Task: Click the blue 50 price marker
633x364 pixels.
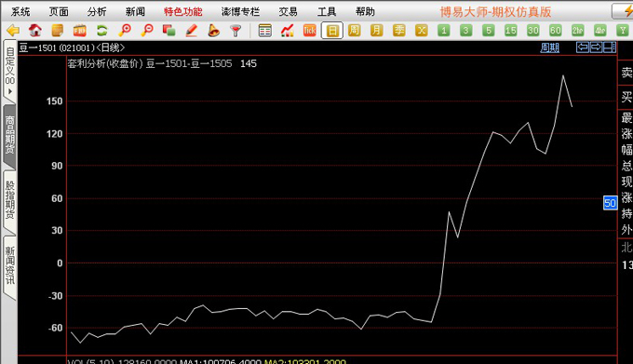Action: (x=610, y=203)
